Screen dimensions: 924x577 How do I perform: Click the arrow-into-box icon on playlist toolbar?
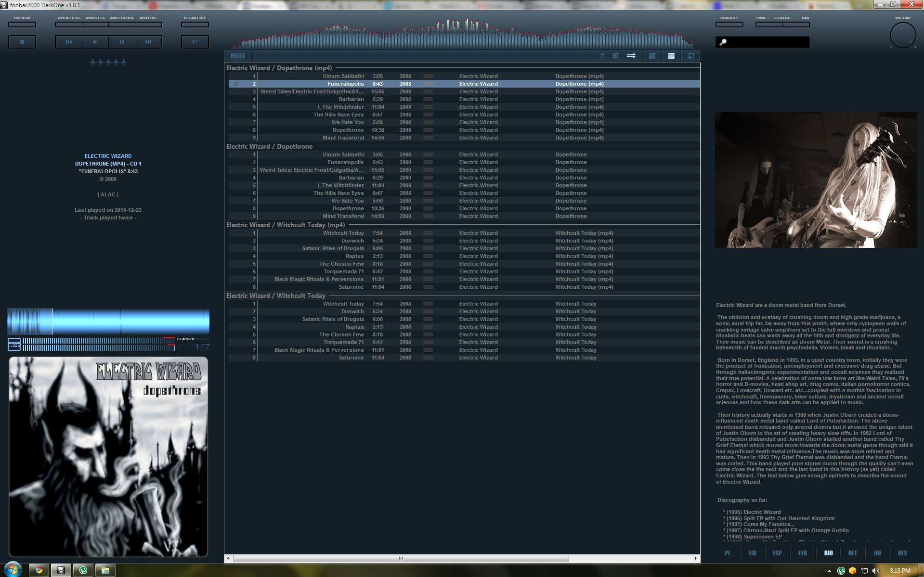coord(615,55)
